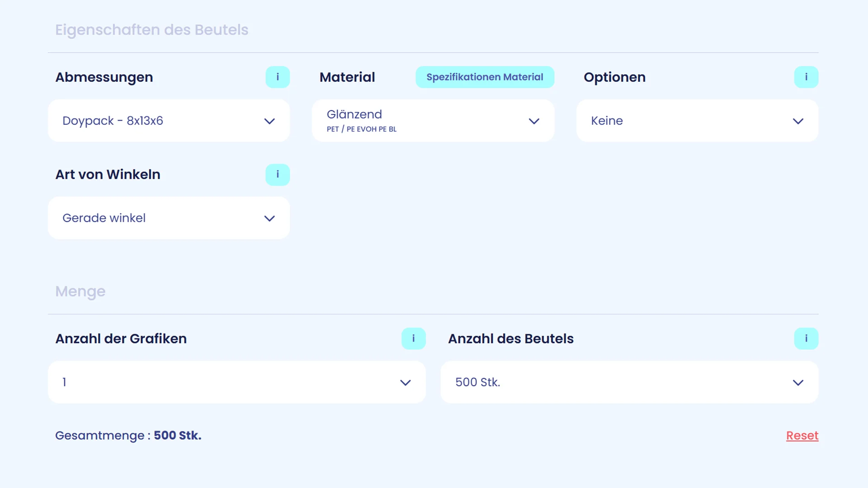Screen dimensions: 868x488
Task: Click the chevron in the Gerade winkel field
Action: point(269,218)
